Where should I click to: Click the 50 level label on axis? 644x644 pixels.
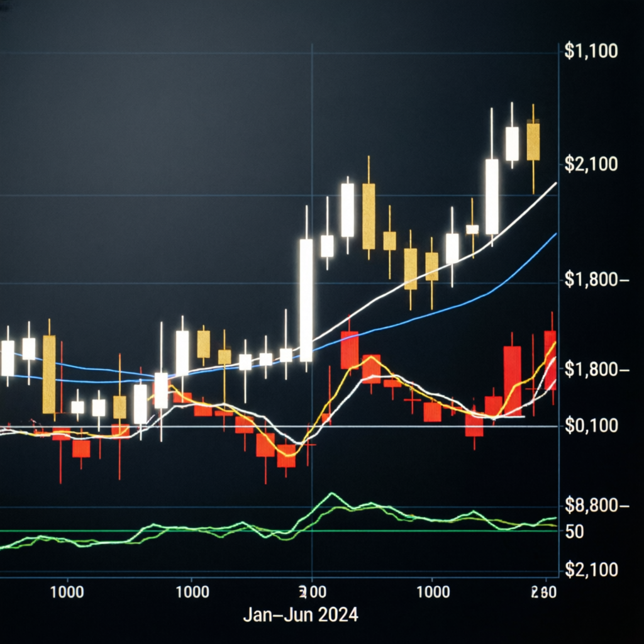574,532
